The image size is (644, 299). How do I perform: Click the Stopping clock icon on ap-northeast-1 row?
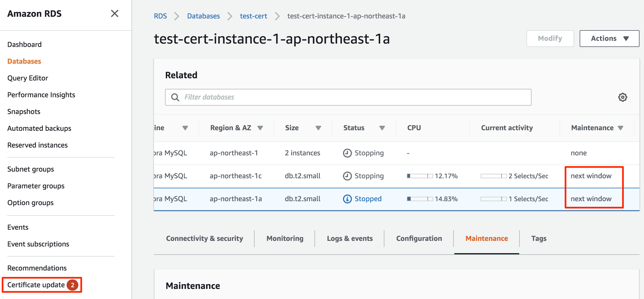(347, 153)
